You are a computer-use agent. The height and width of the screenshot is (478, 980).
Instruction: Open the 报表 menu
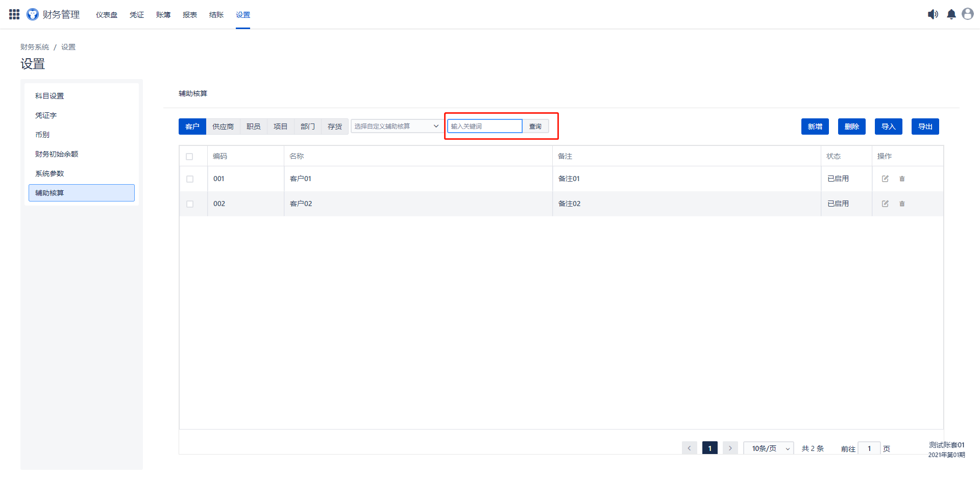(190, 15)
